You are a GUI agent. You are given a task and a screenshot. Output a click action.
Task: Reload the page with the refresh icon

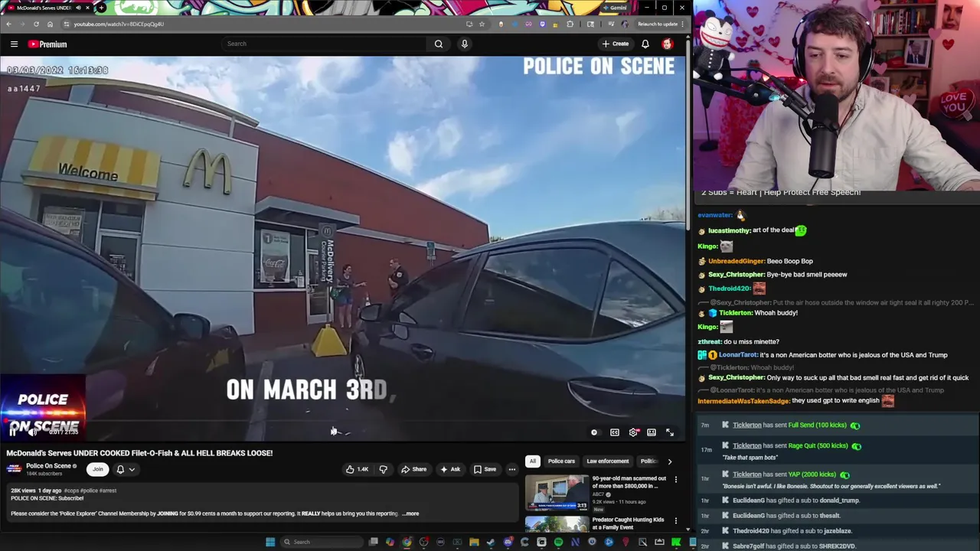[36, 24]
